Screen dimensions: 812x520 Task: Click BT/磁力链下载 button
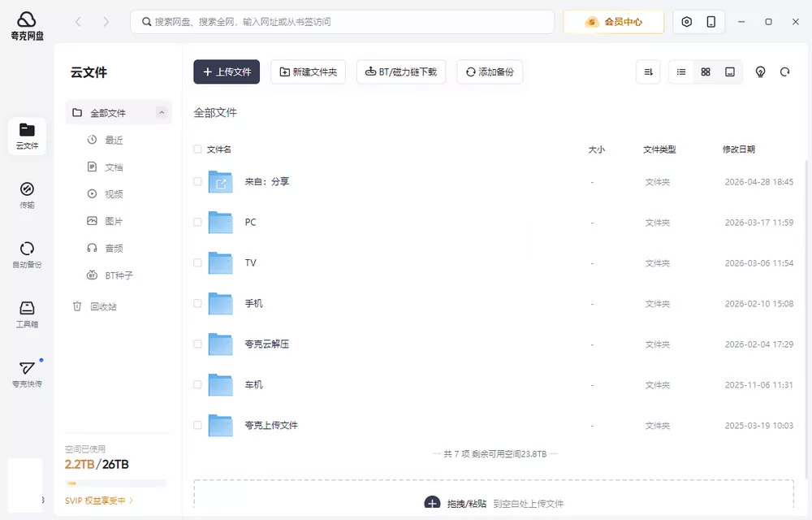pyautogui.click(x=401, y=72)
